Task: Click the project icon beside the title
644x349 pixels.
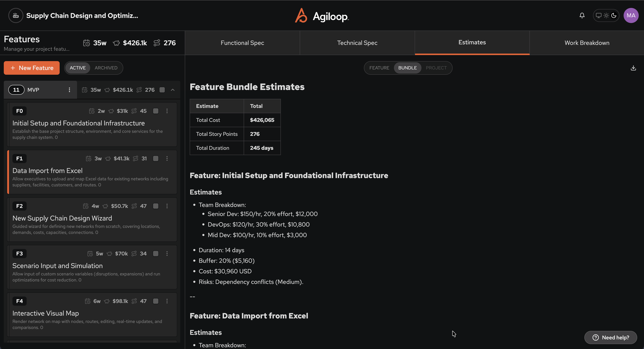Action: (16, 15)
